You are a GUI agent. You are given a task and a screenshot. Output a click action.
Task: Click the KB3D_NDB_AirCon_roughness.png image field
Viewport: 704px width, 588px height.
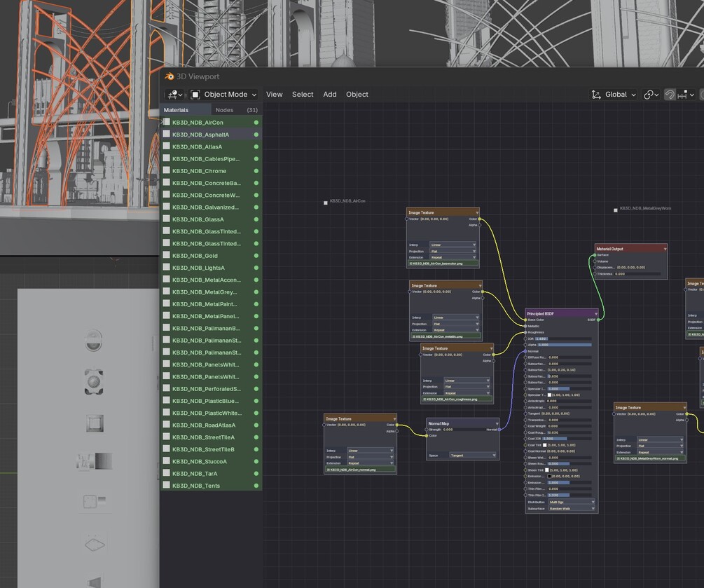coord(457,399)
